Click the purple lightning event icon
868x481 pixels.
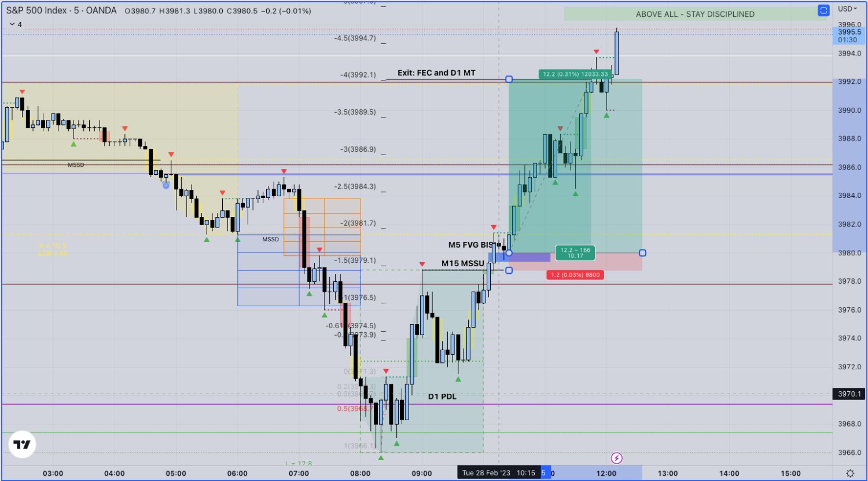617,458
